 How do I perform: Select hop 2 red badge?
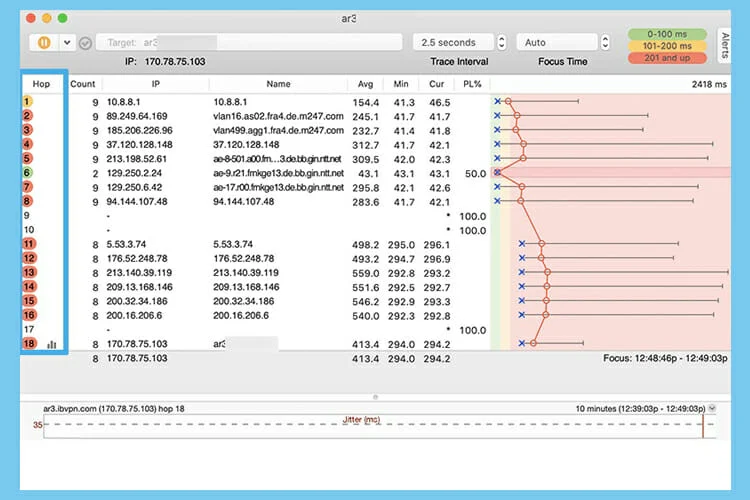27,116
